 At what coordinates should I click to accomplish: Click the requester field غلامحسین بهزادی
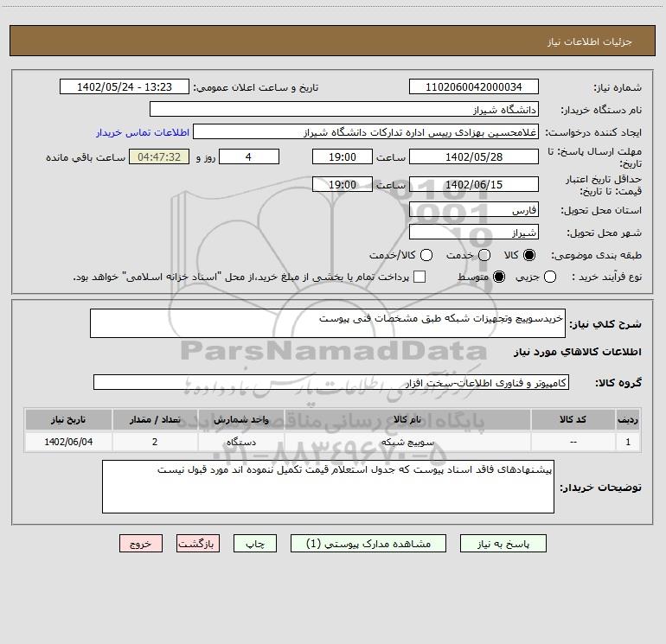[366, 131]
